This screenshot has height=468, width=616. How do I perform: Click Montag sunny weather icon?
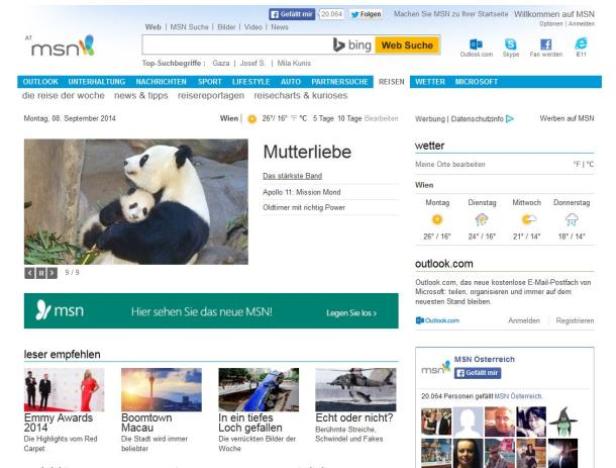coord(437,220)
